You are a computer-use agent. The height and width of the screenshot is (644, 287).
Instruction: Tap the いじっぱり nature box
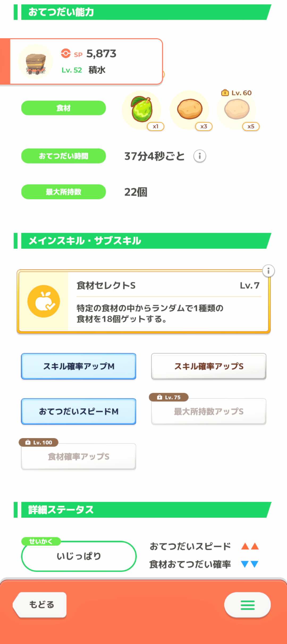(x=79, y=556)
